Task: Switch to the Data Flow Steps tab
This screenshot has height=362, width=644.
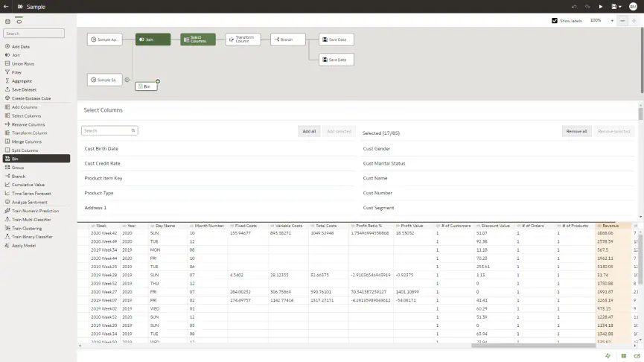Action: [19, 21]
